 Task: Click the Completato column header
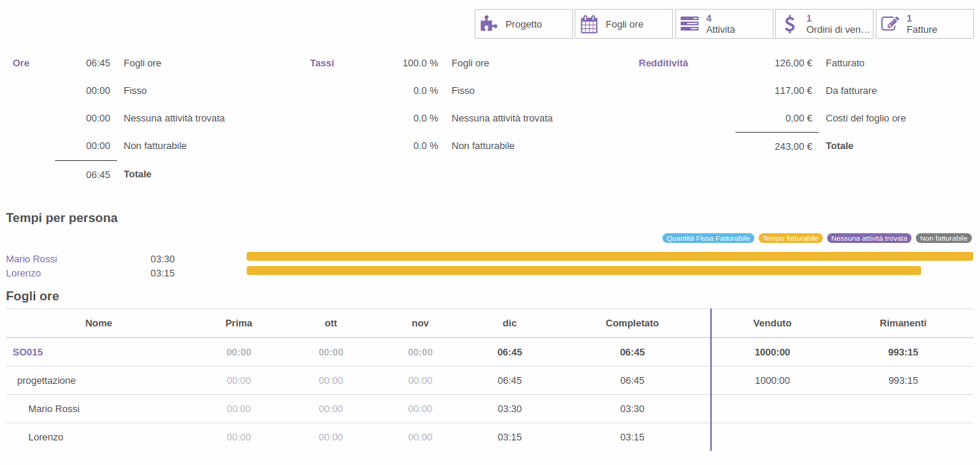click(632, 323)
